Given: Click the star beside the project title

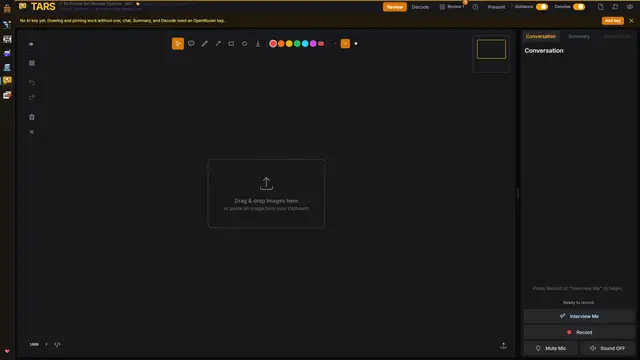Looking at the screenshot, I should tap(138, 4).
